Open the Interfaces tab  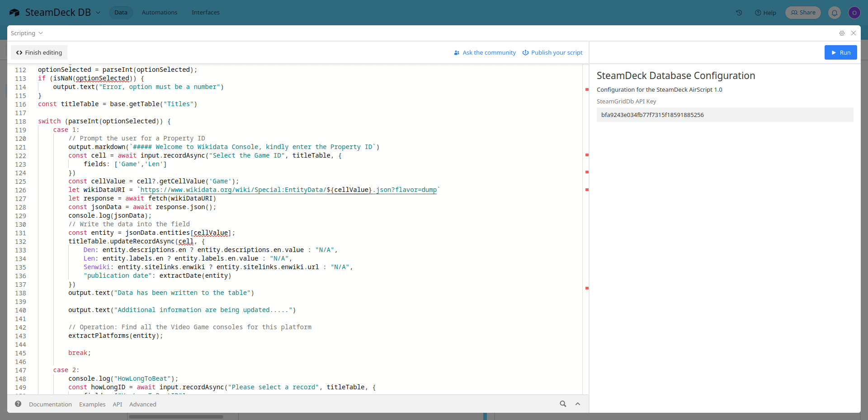coord(206,13)
